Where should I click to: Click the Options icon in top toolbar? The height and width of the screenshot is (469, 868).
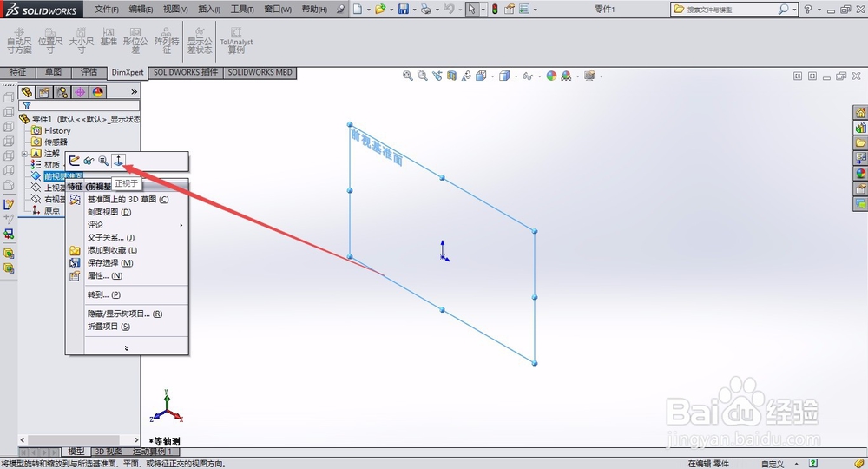point(524,9)
